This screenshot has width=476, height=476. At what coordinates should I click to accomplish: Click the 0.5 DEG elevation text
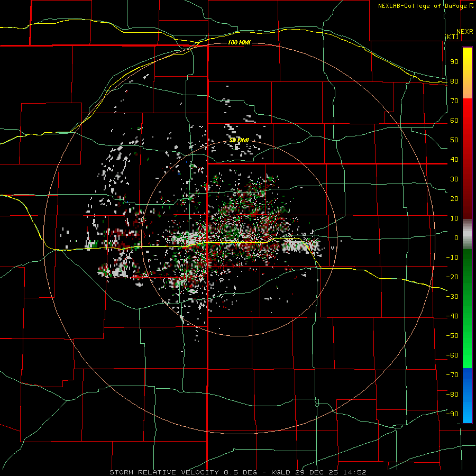click(240, 472)
